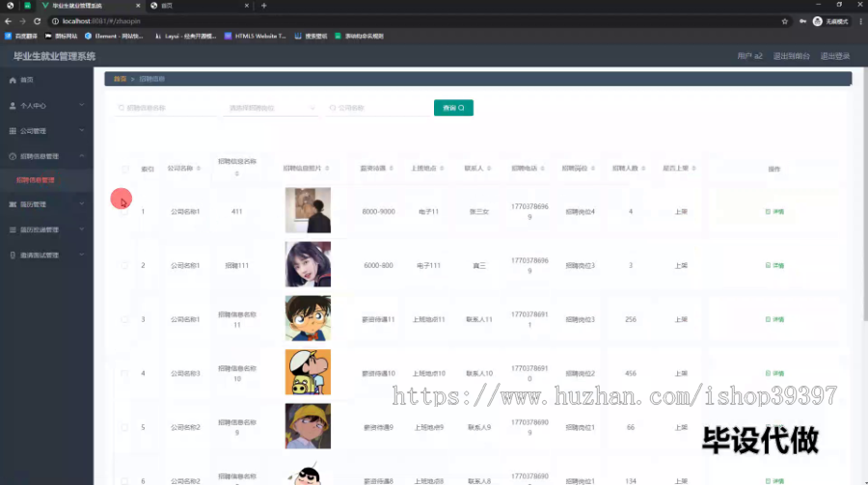The height and width of the screenshot is (485, 868).
Task: Open 首页 in the sidebar menu
Action: (46, 80)
